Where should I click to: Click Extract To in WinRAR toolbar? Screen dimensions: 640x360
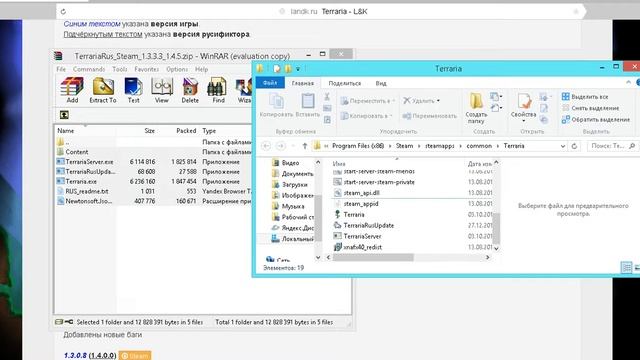point(103,90)
